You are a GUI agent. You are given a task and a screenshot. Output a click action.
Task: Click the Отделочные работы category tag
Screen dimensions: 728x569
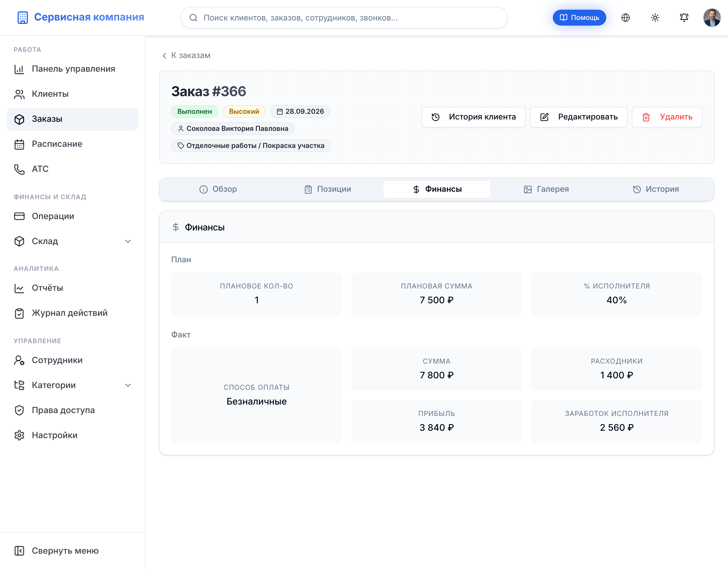[x=251, y=145]
